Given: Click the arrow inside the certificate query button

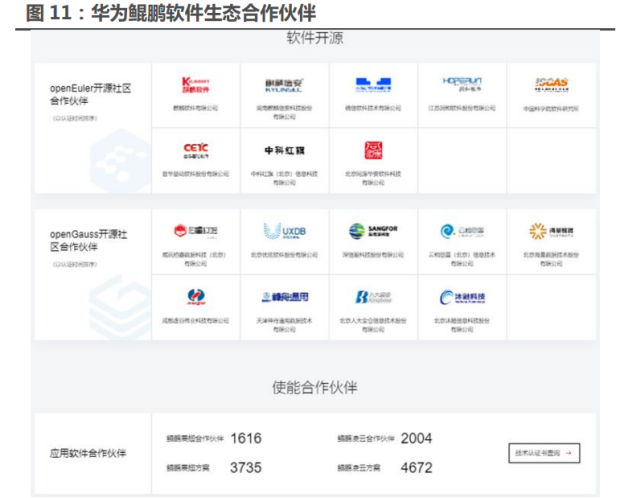Looking at the screenshot, I should point(569,453).
